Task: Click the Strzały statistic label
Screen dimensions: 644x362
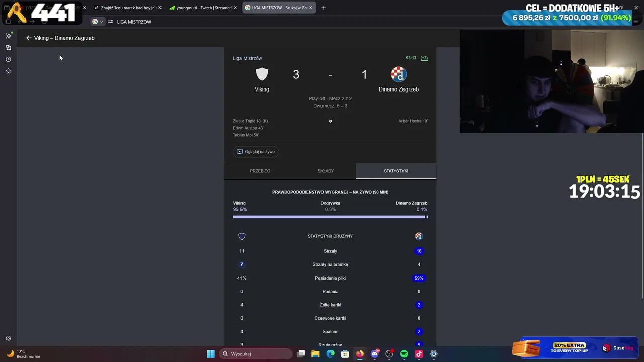Action: 330,251
